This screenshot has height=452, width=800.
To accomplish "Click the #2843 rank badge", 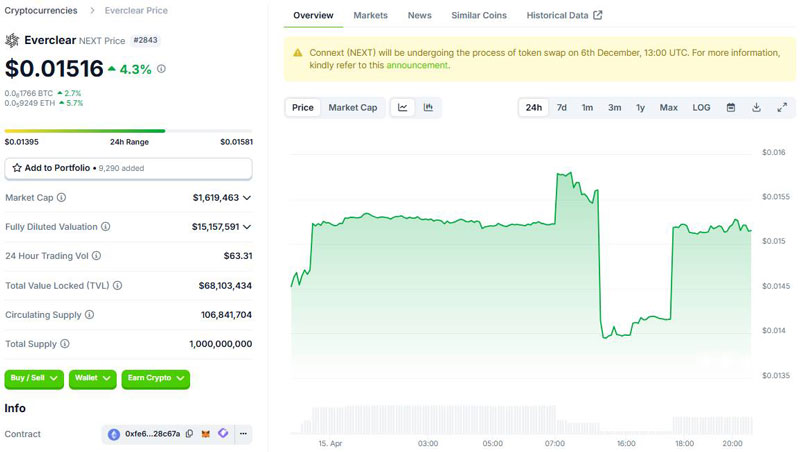I will click(145, 40).
